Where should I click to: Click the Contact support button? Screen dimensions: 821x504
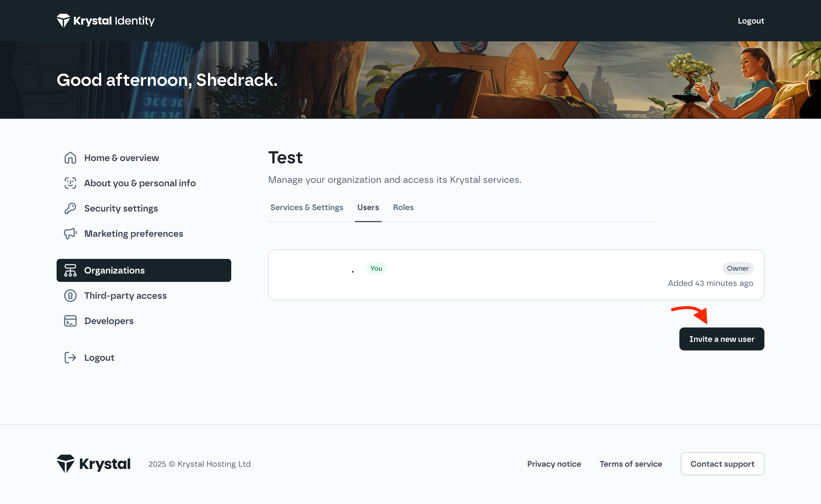[x=722, y=464]
